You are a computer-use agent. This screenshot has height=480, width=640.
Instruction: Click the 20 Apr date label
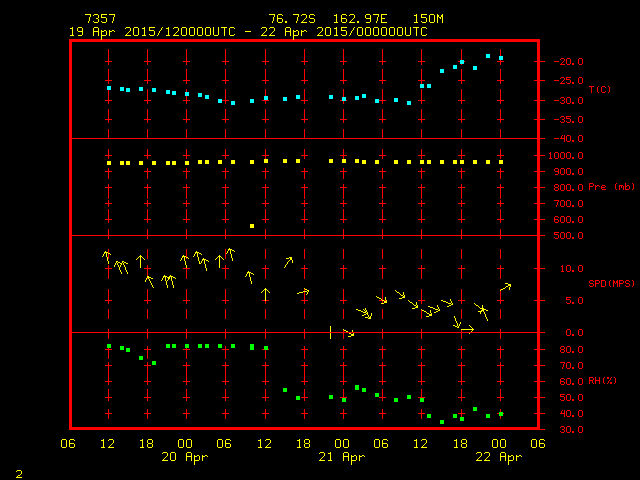(x=185, y=457)
